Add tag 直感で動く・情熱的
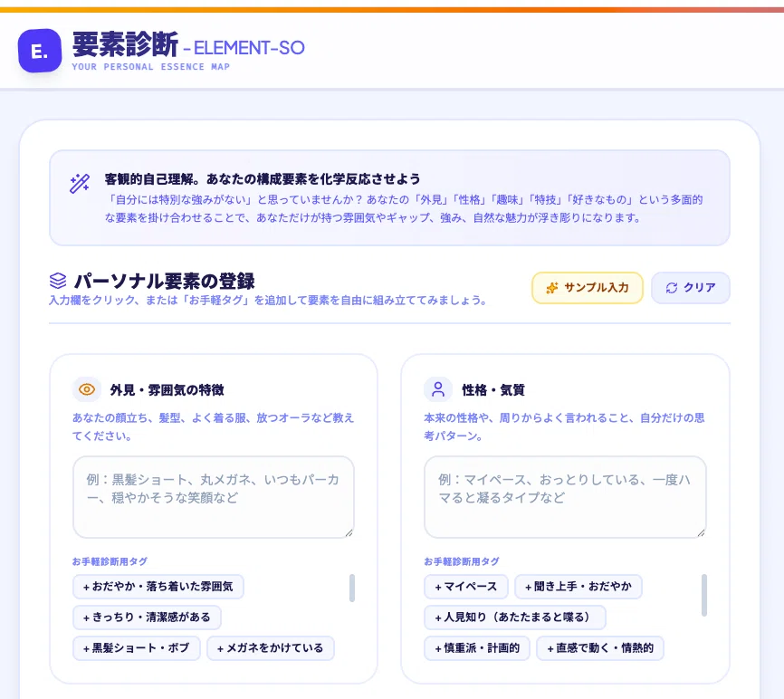This screenshot has height=699, width=784. pyautogui.click(x=600, y=648)
